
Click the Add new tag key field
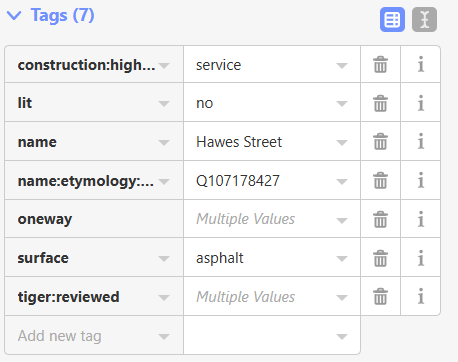(x=94, y=335)
